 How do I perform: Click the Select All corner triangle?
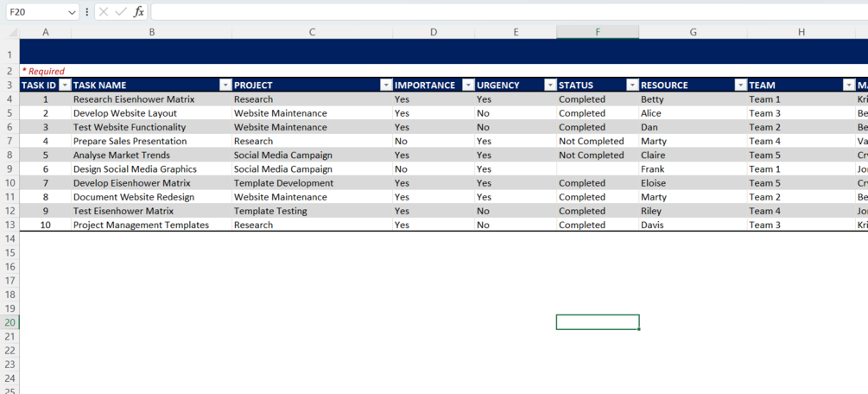pos(13,33)
